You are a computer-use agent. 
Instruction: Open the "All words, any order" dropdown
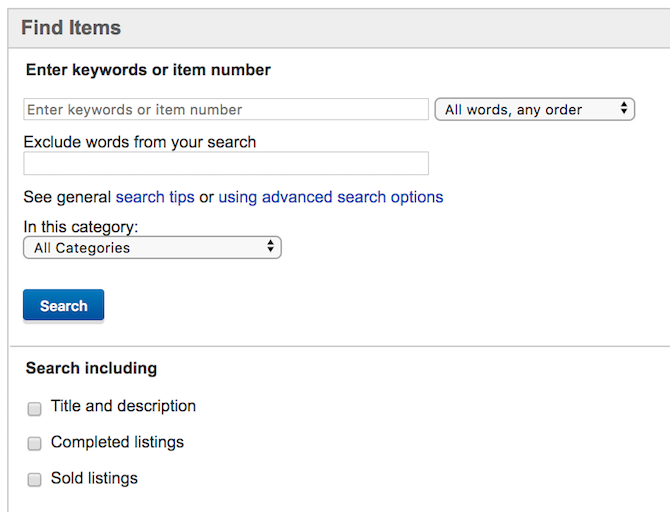534,109
